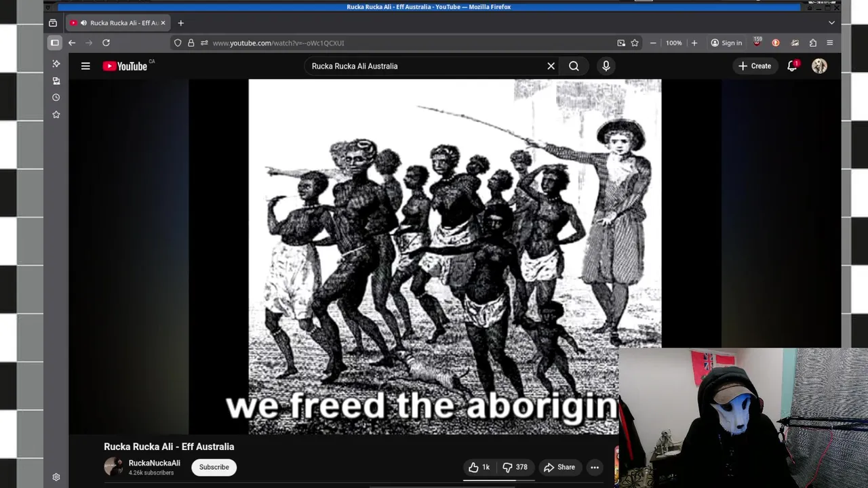Open the YouTube account avatar menu
This screenshot has height=488, width=868.
[819, 66]
